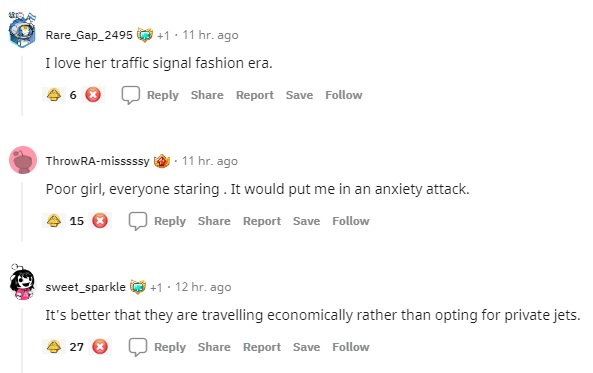Image resolution: width=593 pixels, height=373 pixels.
Task: Click reply speech bubble under Rare_Gap_2495's comment
Action: click(131, 95)
